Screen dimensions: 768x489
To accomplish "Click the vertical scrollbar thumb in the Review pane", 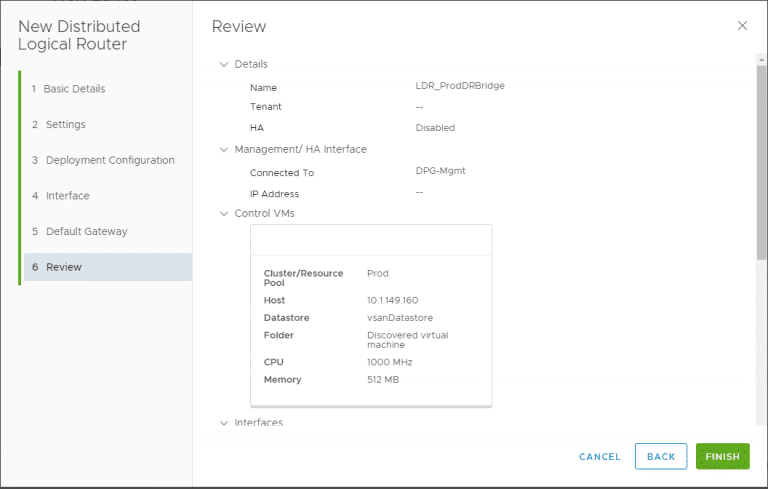I will pyautogui.click(x=761, y=160).
